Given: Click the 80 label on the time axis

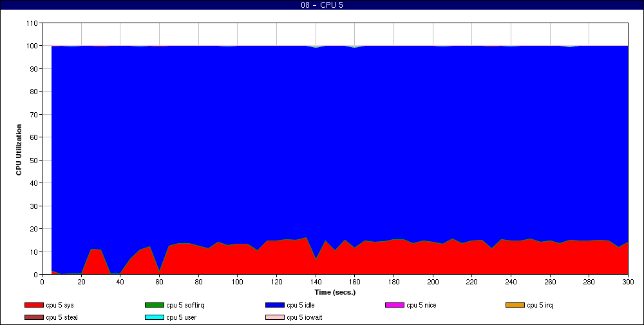Looking at the screenshot, I should (198, 282).
